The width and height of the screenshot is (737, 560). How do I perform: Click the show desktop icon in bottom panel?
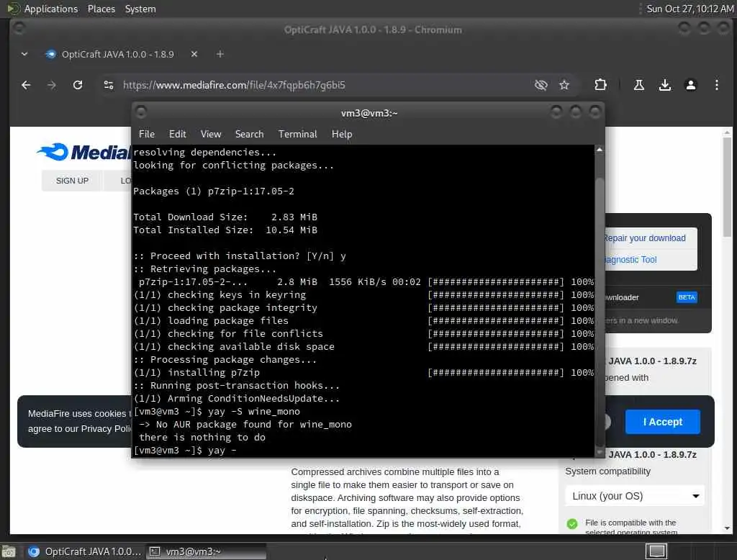9,551
